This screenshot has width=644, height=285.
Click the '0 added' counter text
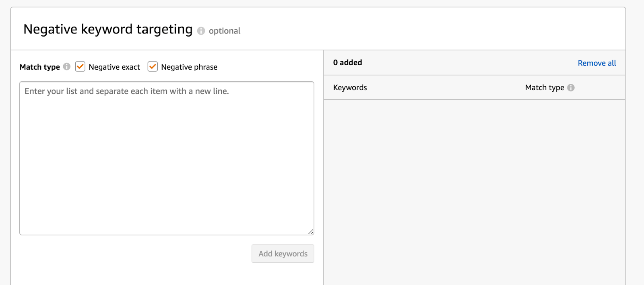(348, 62)
